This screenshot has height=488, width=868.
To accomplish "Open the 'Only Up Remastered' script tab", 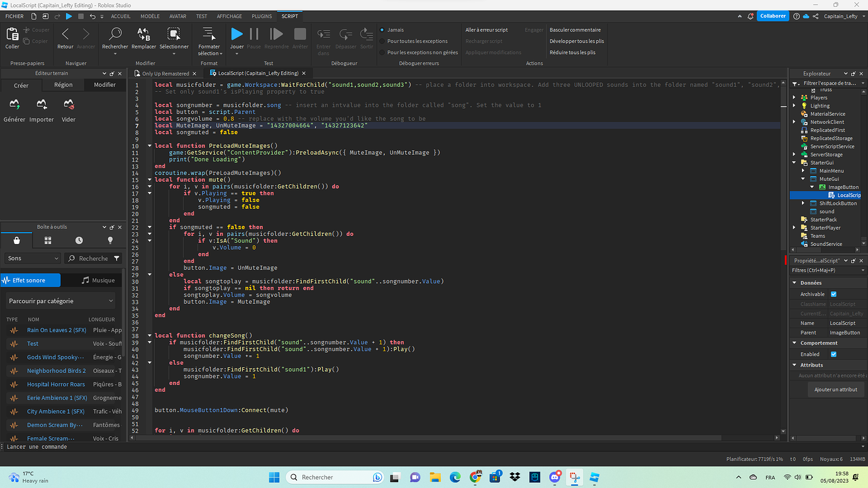I will coord(165,73).
